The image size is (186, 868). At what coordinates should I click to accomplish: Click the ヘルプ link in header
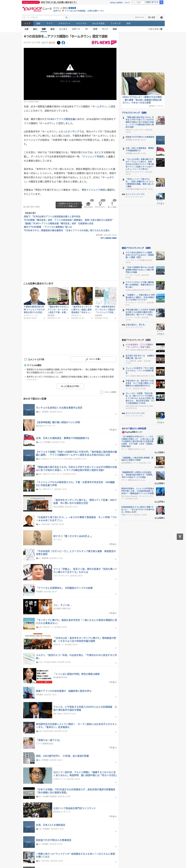pyautogui.click(x=127, y=2)
